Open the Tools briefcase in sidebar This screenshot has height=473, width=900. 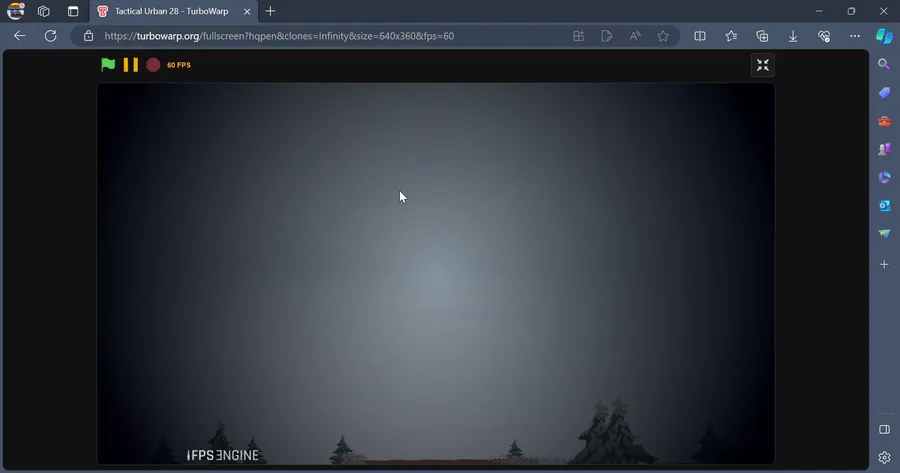tap(884, 121)
